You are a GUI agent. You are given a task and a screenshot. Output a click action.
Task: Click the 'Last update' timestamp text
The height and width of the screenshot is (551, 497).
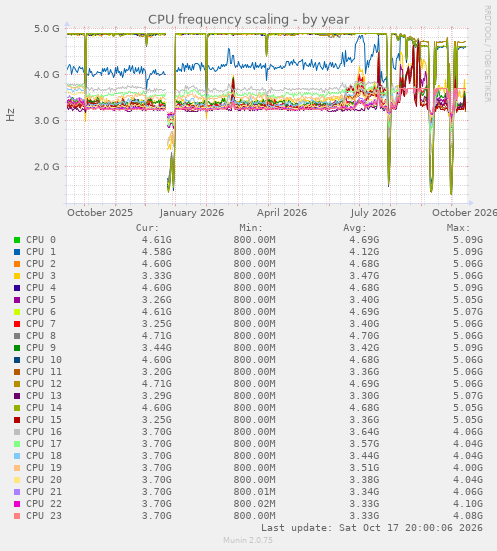tap(372, 528)
